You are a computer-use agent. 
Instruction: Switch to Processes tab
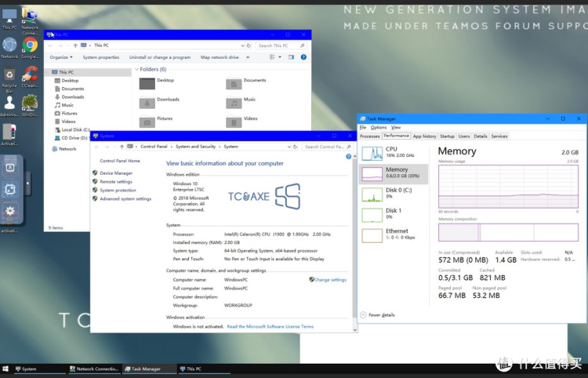coord(370,136)
